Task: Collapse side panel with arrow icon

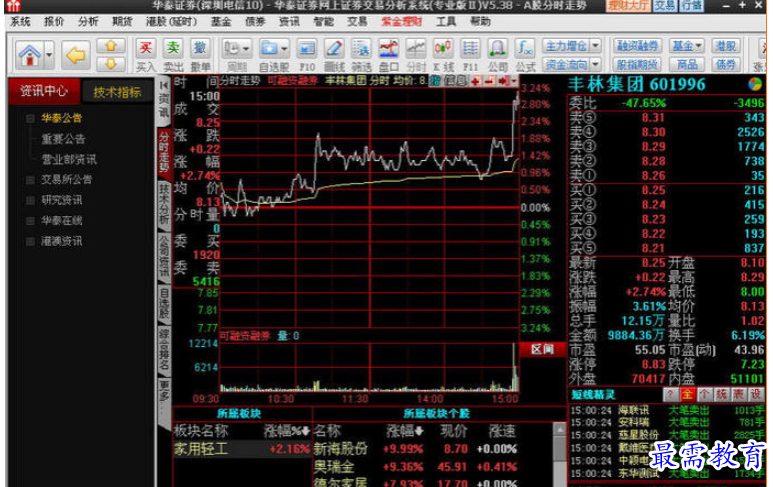Action: [x=164, y=85]
